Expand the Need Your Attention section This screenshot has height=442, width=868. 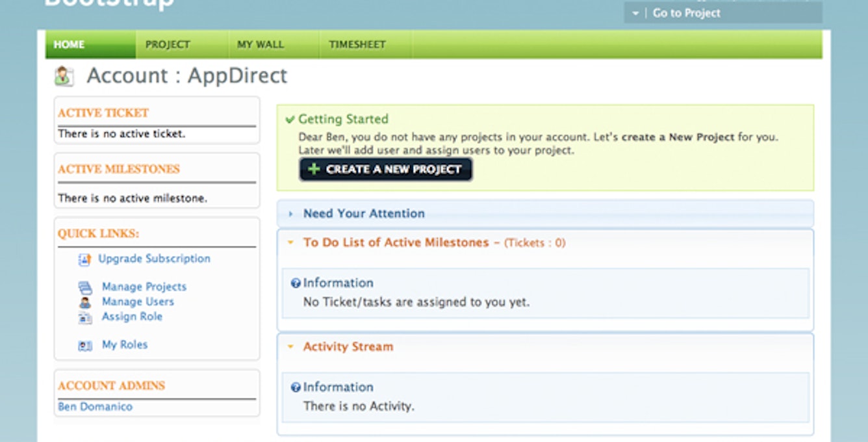[x=290, y=213]
